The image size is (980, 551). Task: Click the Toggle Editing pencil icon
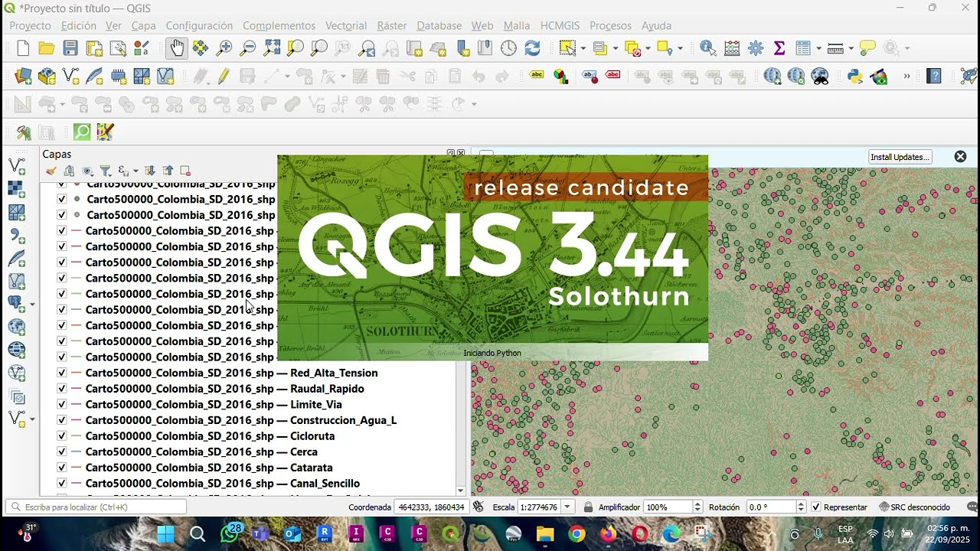pos(224,76)
